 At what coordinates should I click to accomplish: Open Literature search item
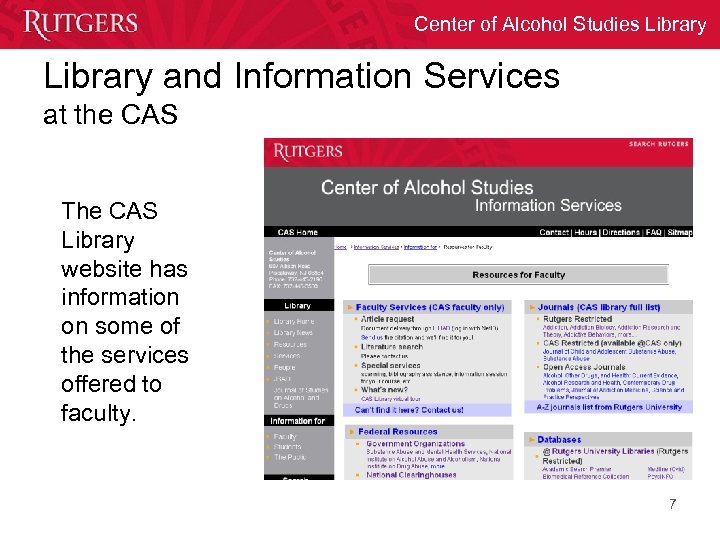click(392, 347)
